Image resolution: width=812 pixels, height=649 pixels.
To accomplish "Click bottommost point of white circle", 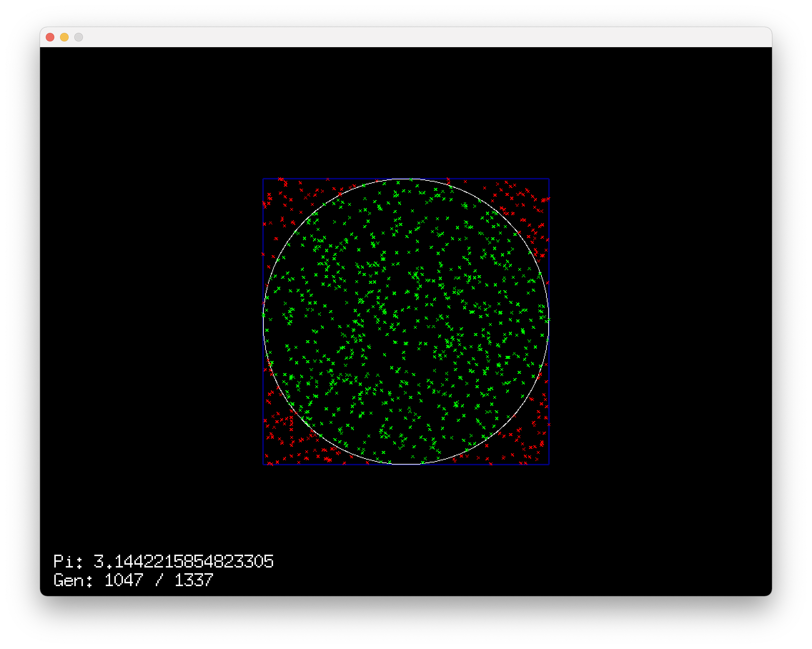I will pos(406,464).
